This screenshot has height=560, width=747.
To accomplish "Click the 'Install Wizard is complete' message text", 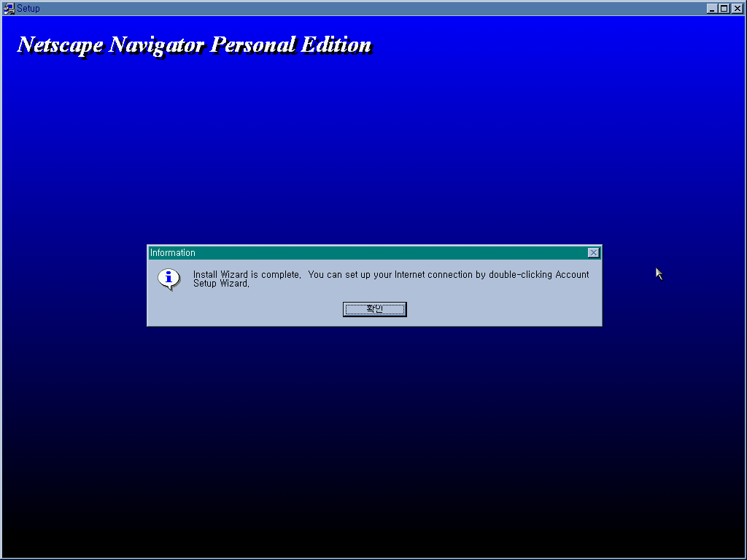I will pyautogui.click(x=391, y=279).
